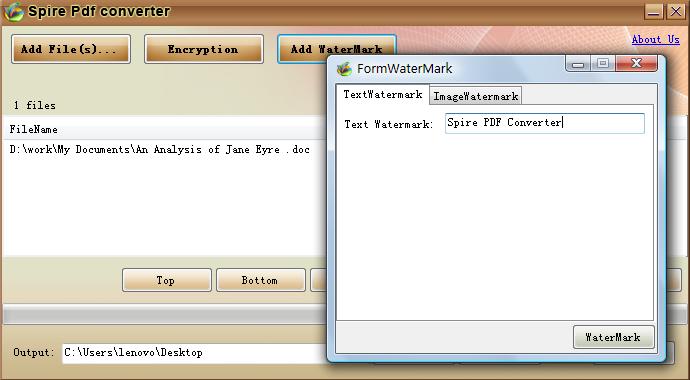Move file with the Bottom button
Screen dimensions: 690x380
pyautogui.click(x=261, y=280)
